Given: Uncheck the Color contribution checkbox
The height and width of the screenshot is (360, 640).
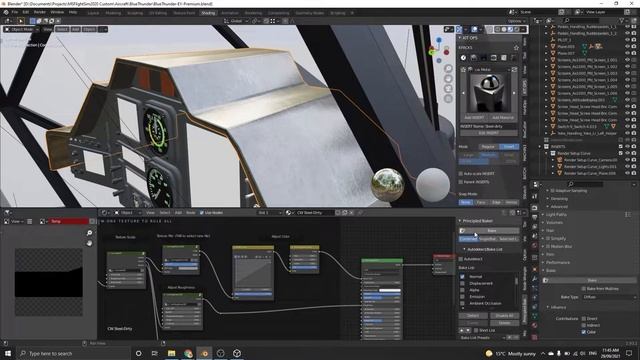Looking at the screenshot, I should click(584, 332).
